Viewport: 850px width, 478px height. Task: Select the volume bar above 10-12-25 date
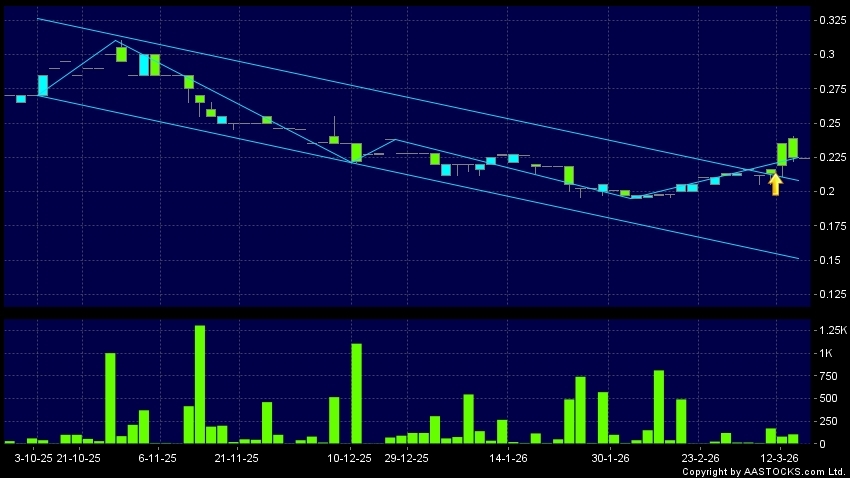356,393
